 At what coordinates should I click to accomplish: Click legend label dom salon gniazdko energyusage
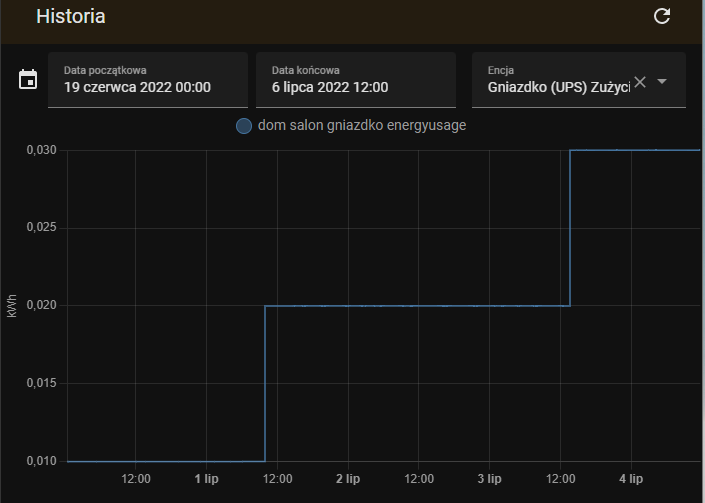(362, 125)
